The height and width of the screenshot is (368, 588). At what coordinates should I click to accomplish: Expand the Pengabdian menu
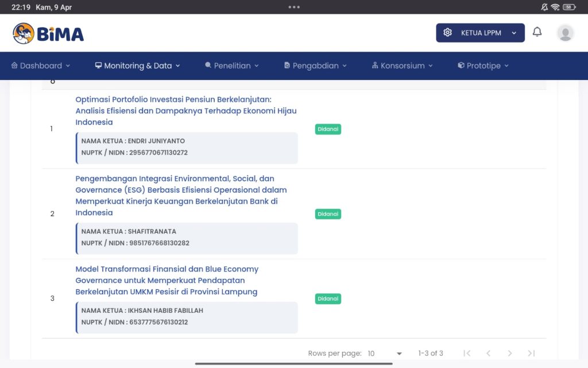click(315, 66)
